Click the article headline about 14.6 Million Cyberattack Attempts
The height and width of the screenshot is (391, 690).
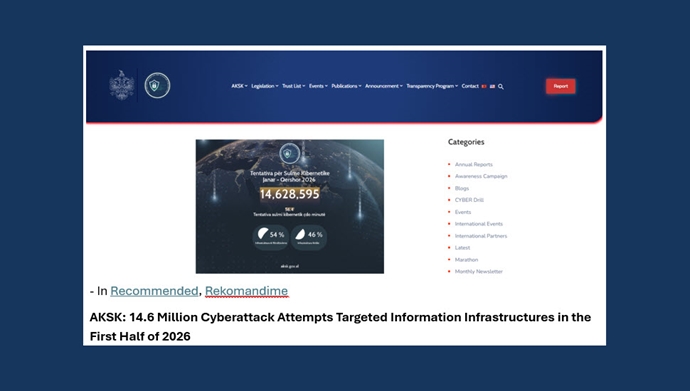click(340, 326)
